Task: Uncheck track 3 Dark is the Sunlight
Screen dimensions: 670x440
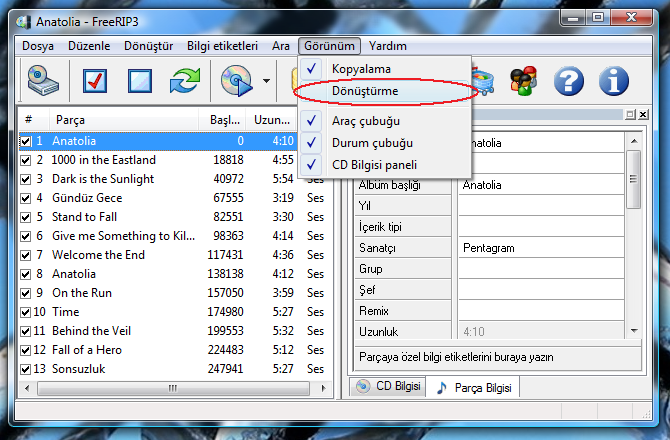Action: tap(26, 179)
